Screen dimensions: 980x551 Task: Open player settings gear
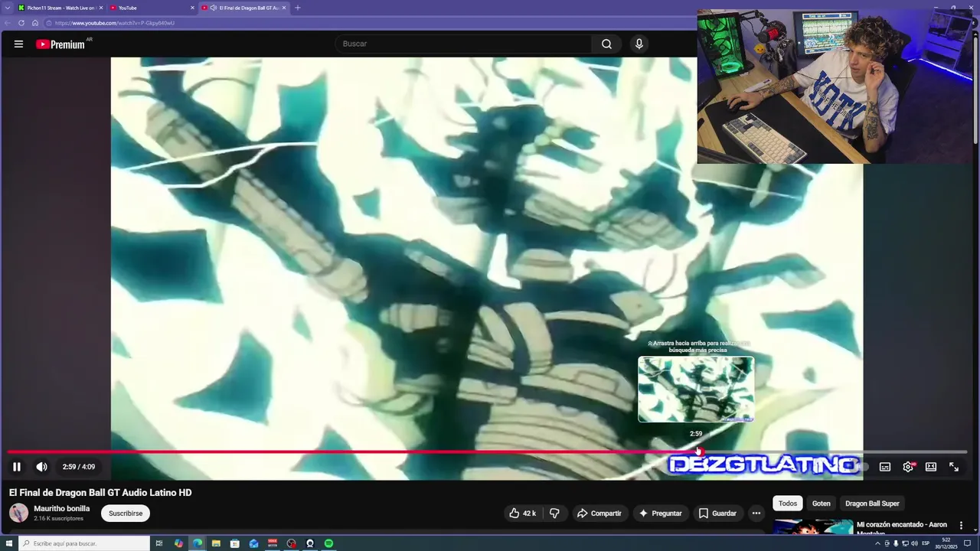point(908,467)
